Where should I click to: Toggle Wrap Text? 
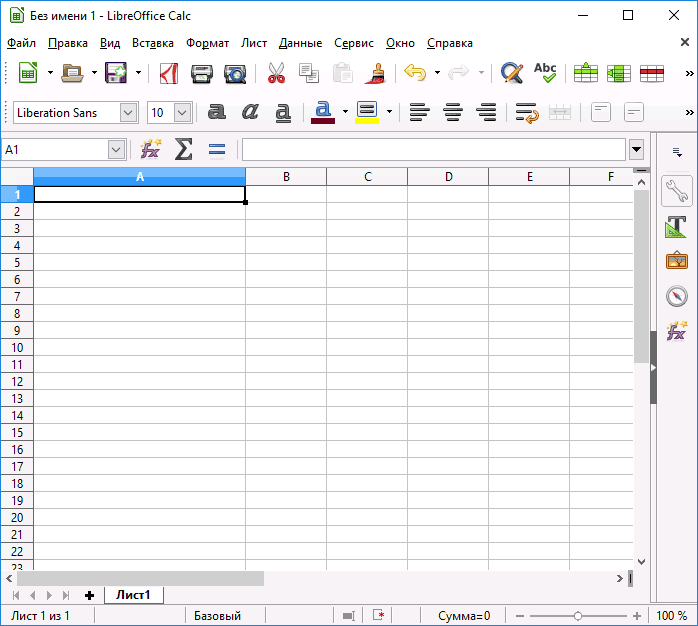(x=527, y=113)
